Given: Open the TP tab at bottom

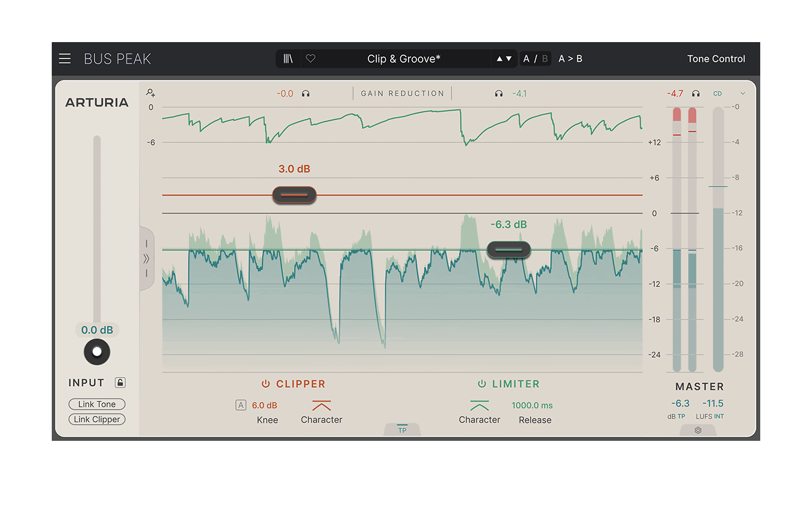Looking at the screenshot, I should click(x=402, y=429).
